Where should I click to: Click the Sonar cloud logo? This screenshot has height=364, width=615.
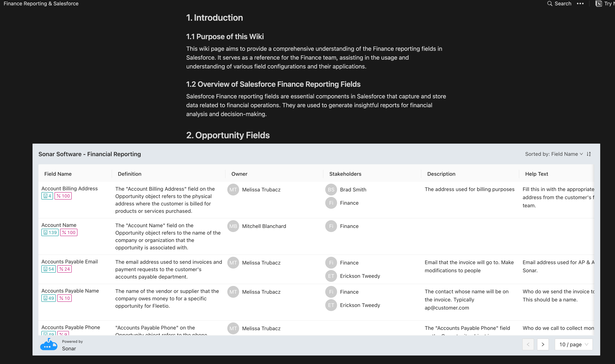pyautogui.click(x=49, y=344)
